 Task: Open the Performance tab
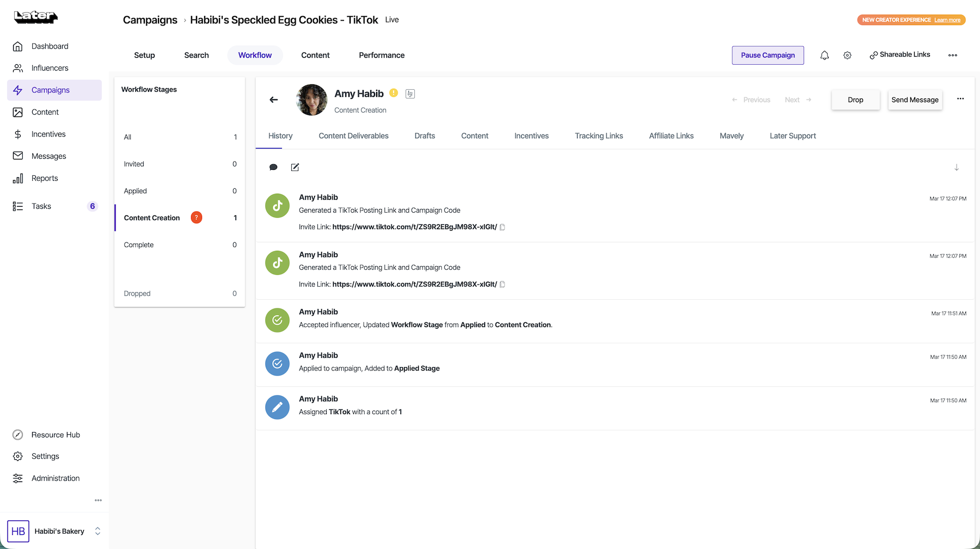coord(381,55)
